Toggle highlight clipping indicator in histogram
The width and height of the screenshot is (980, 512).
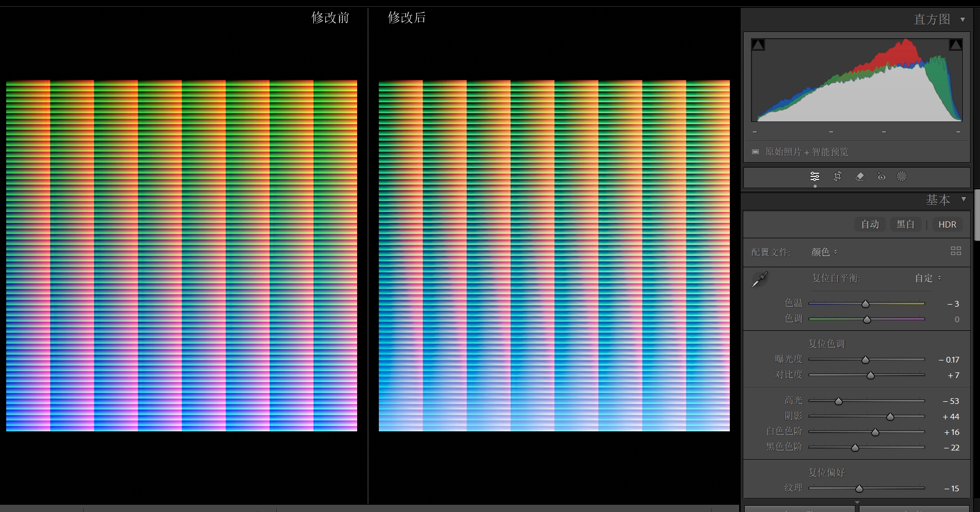pos(955,45)
